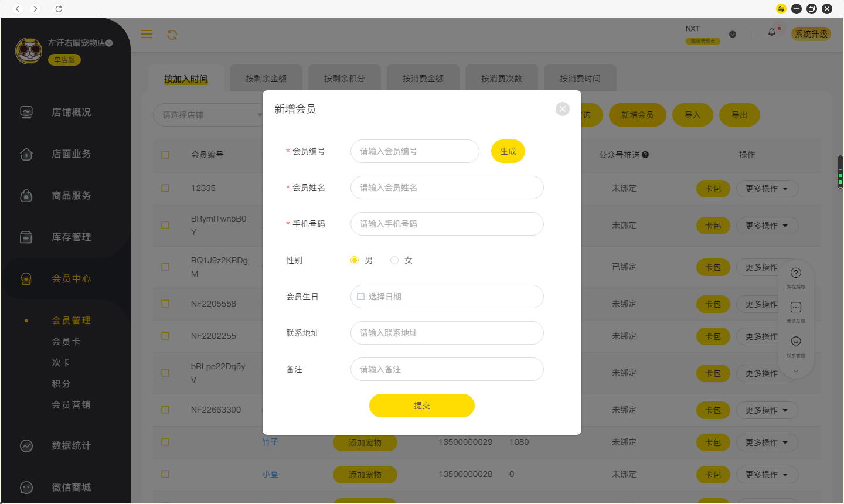Switch to the 按剩余积分 tab

click(344, 79)
